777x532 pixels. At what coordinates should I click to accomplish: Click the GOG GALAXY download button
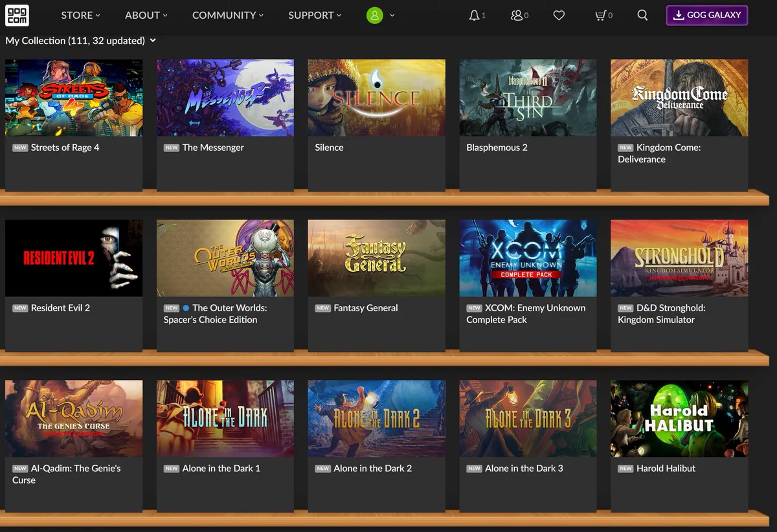(x=707, y=15)
